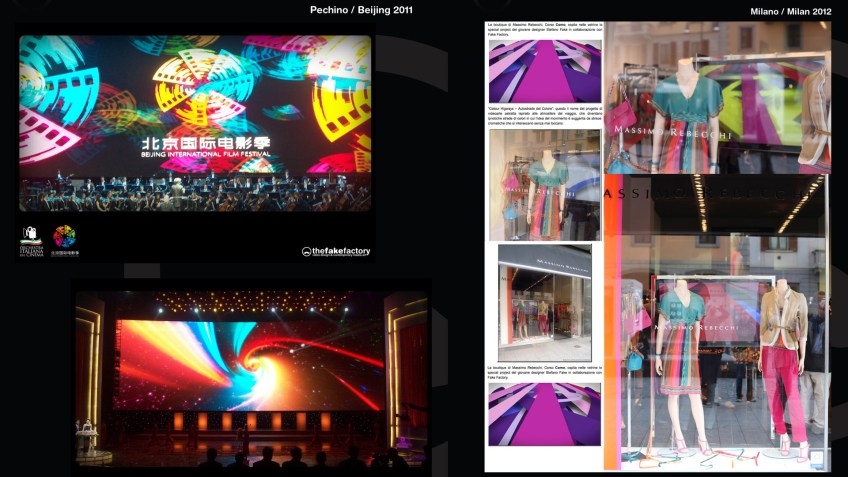Screen dimensions: 848x477
Task: Open the Massimo Rebecchi storefront exterior photo
Action: [544, 291]
